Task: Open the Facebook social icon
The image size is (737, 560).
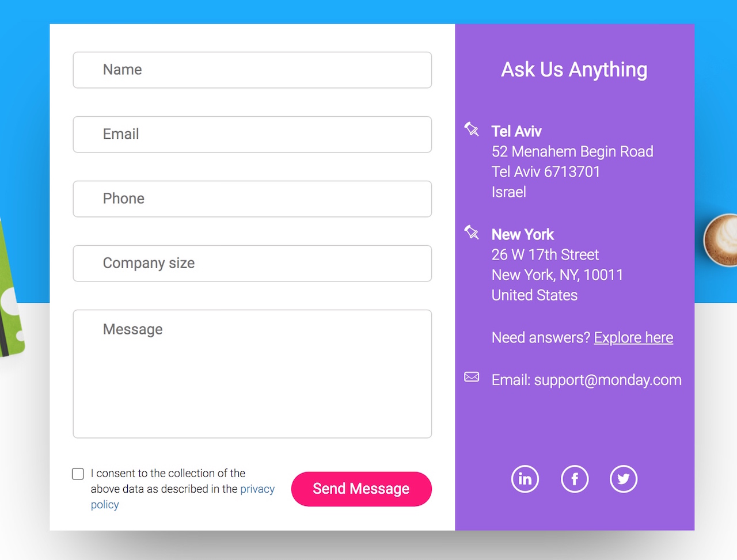Action: (x=575, y=479)
